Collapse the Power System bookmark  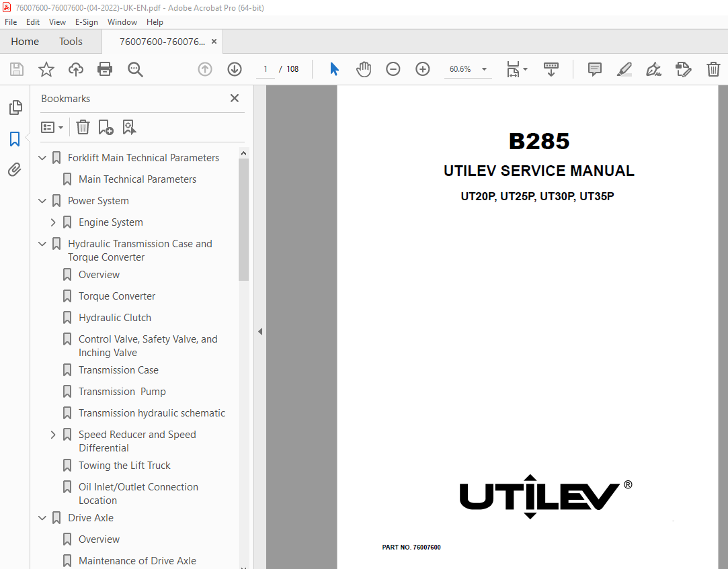[42, 201]
